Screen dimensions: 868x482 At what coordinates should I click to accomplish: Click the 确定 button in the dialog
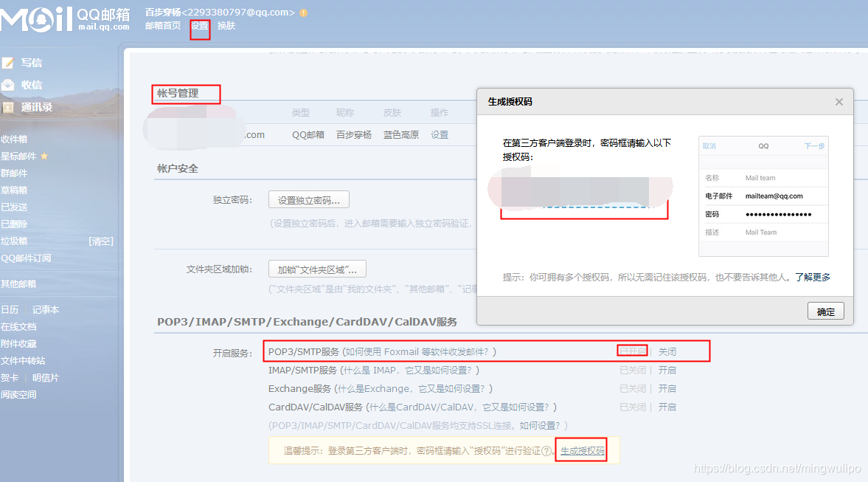point(825,311)
